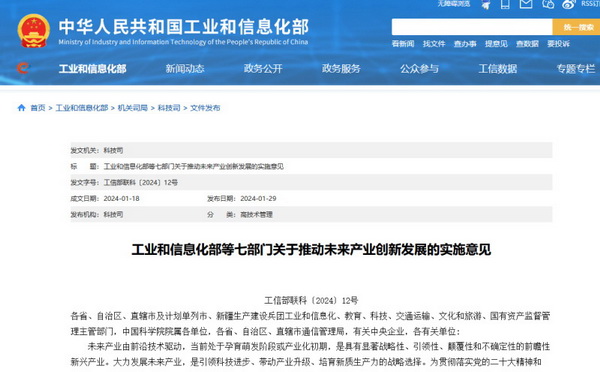This screenshot has width=600, height=372.
Task: Select 查办事 quick link
Action: [465, 44]
